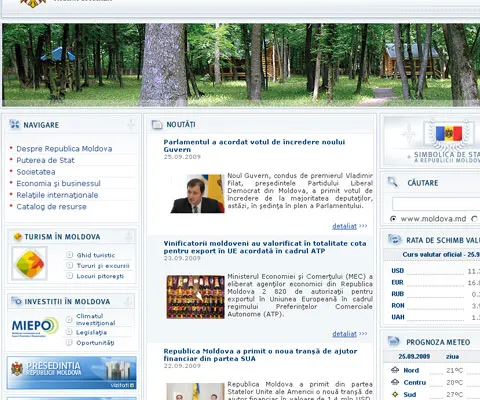This screenshot has height=400, width=480.
Task: Open the Vinificatorii moldoveni headline
Action: (265, 247)
